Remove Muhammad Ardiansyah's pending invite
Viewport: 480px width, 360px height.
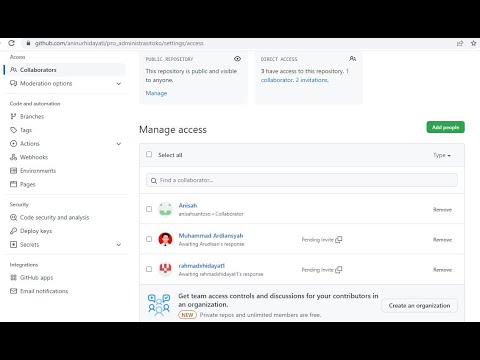(442, 239)
